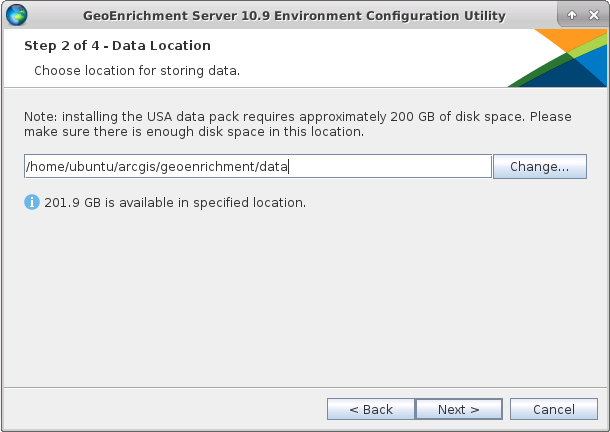The image size is (610, 432).
Task: Go to the Next step
Action: coord(458,409)
